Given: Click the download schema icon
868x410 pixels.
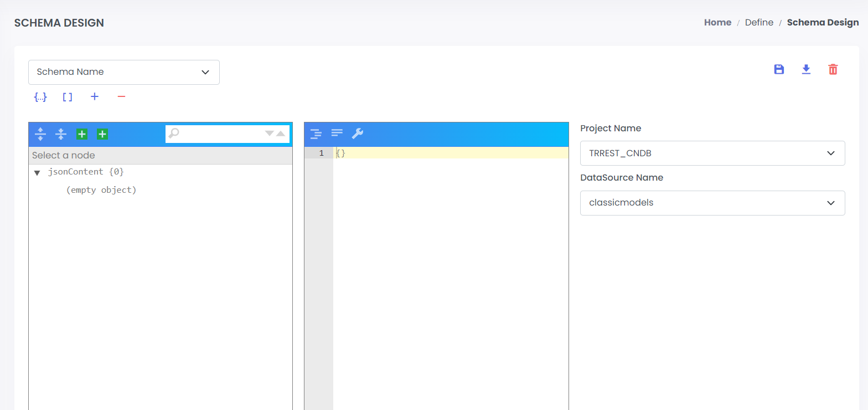Looking at the screenshot, I should pyautogui.click(x=806, y=69).
